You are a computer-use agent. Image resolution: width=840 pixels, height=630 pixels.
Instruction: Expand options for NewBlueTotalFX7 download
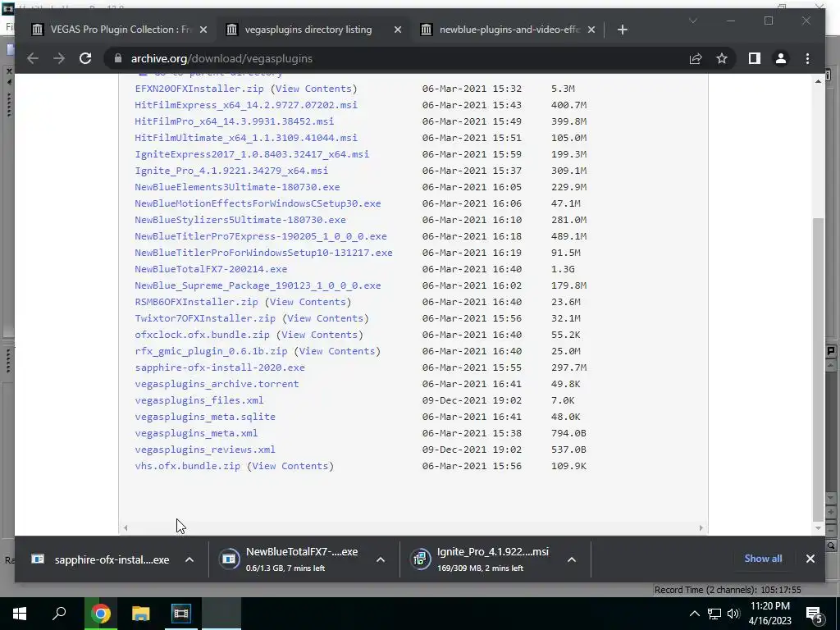(x=381, y=559)
